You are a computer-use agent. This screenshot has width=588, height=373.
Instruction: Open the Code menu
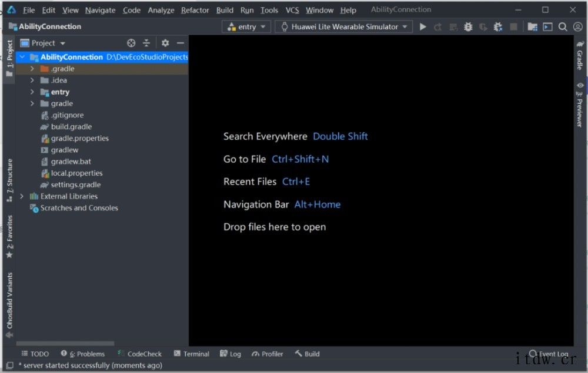132,10
